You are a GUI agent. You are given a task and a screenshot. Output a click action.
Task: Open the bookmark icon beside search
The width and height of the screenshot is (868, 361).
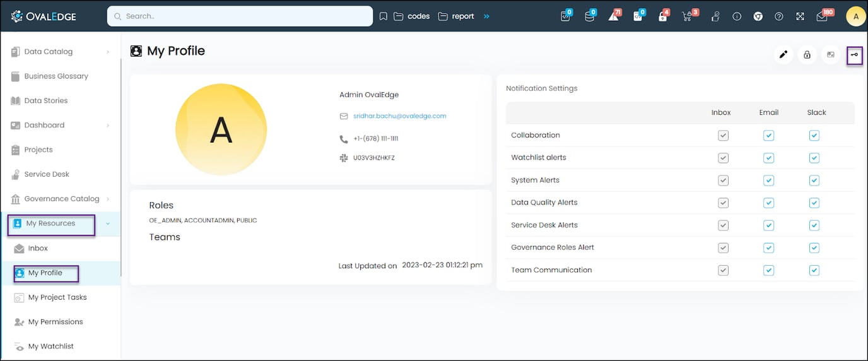(x=383, y=16)
